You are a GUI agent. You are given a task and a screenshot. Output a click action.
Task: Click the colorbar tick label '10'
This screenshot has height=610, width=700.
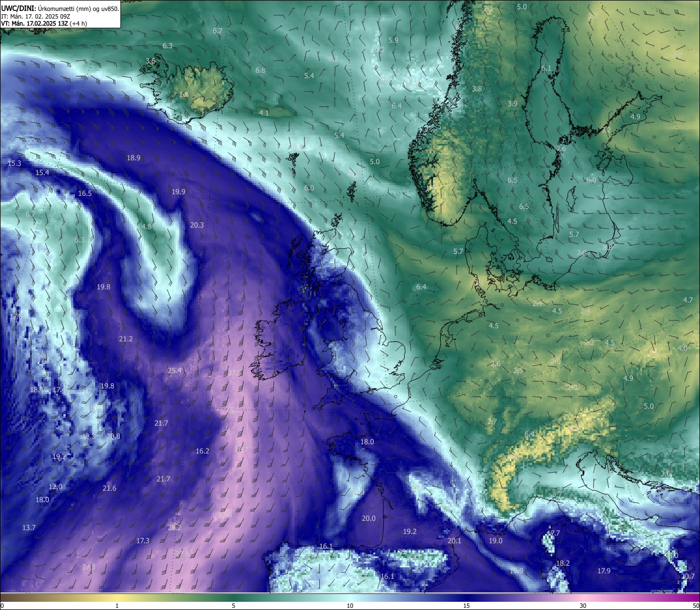click(x=350, y=605)
